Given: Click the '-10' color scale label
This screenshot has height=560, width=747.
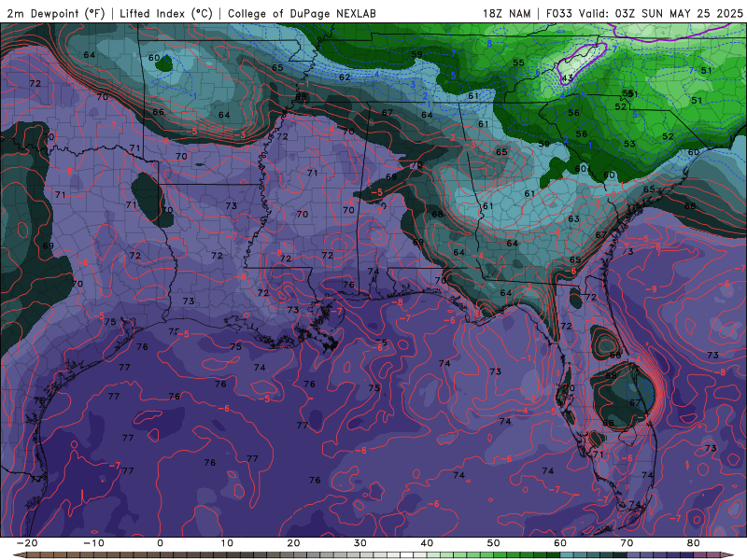Looking at the screenshot, I should [x=93, y=543].
